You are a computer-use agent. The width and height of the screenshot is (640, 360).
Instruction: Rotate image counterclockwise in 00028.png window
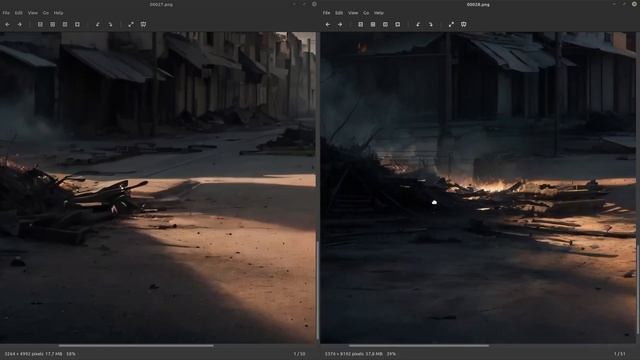pos(418,24)
